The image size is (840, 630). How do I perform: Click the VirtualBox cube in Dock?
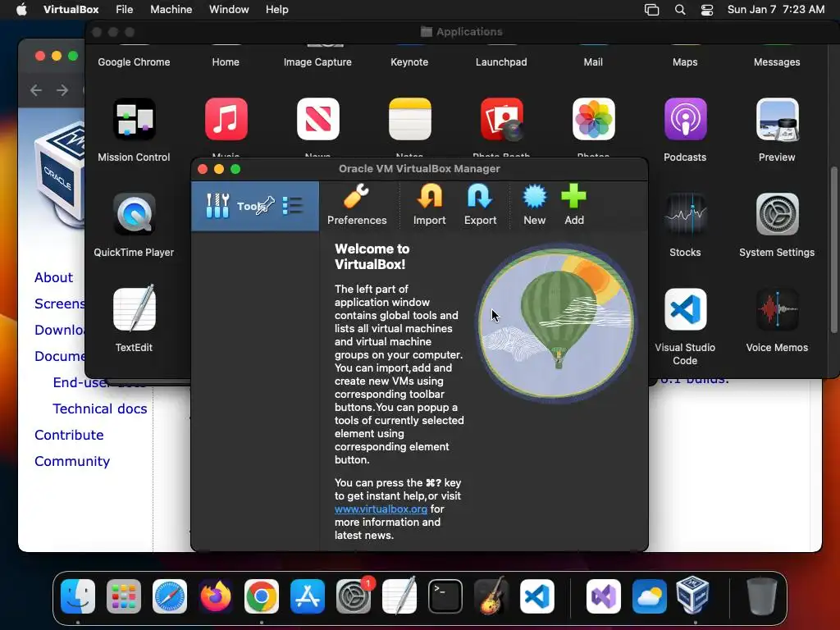692,595
